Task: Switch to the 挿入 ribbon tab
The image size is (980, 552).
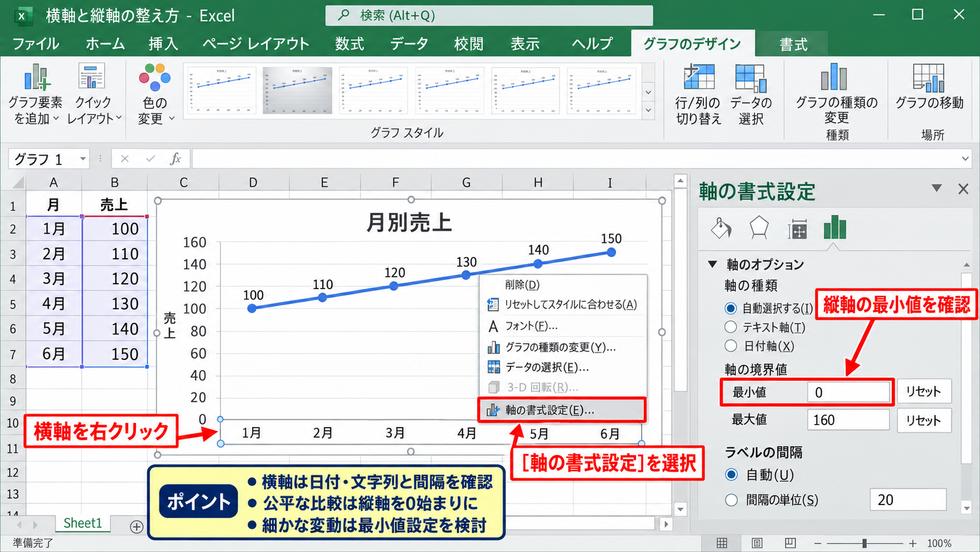Action: 163,44
